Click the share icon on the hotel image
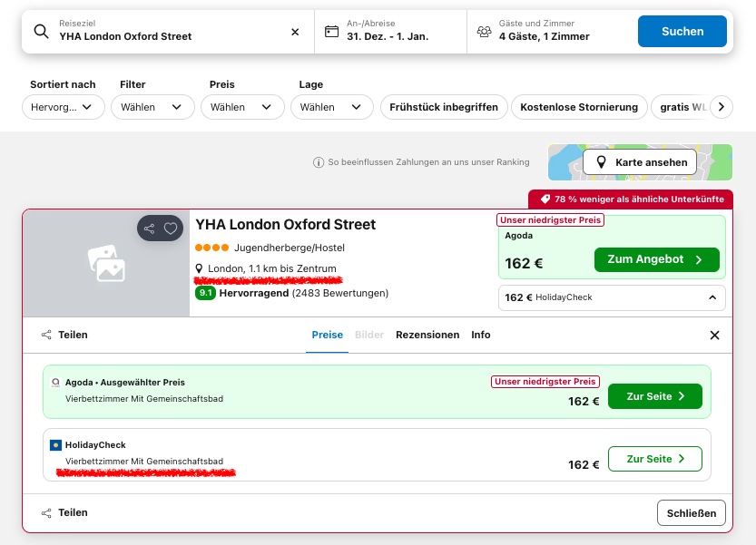This screenshot has height=545, width=756. [x=150, y=229]
